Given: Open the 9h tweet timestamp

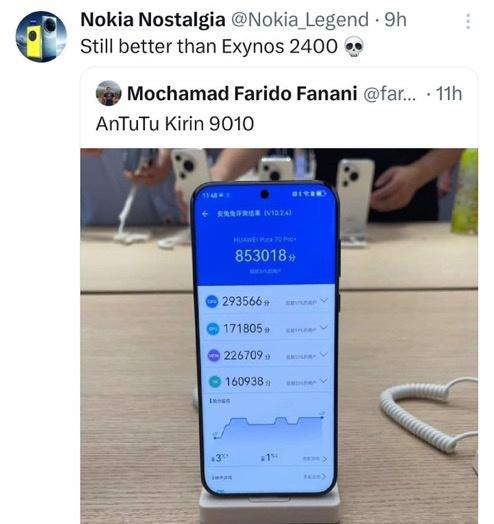Looking at the screenshot, I should click(x=396, y=20).
